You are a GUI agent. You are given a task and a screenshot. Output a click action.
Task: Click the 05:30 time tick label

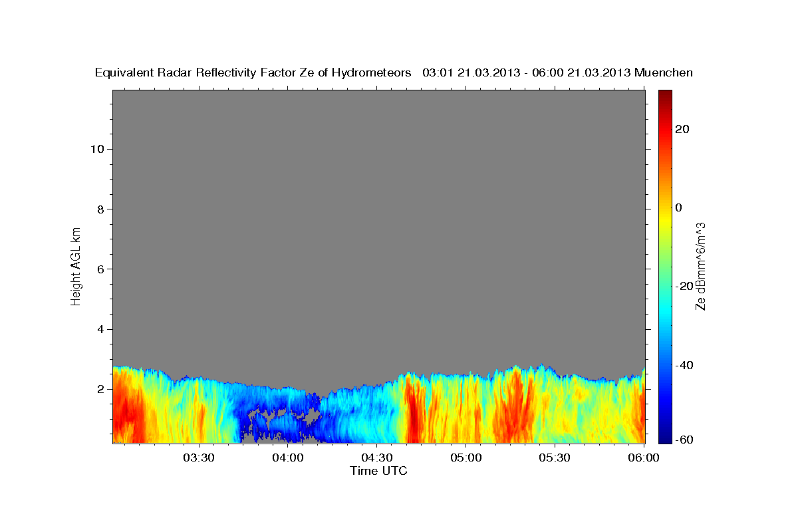[554, 458]
